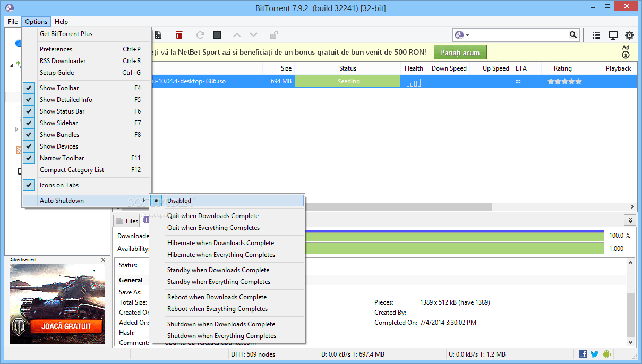Sort by the Down Speed column
This screenshot has width=642, height=364.
pos(449,68)
